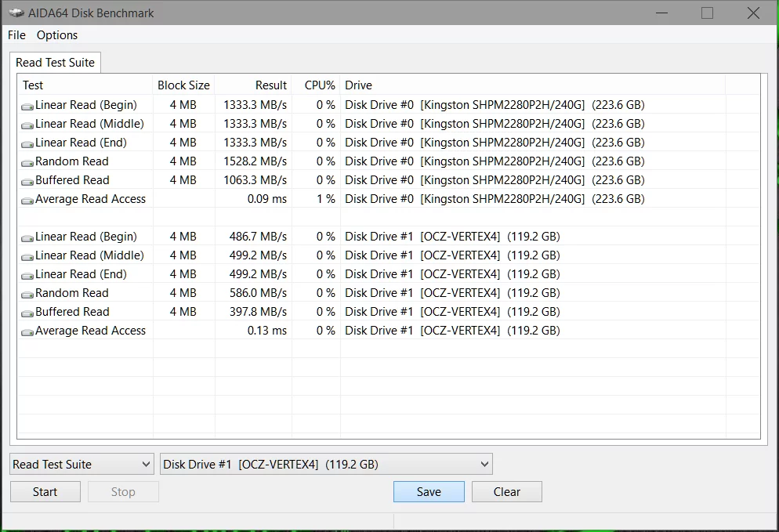Click the 0.09 ms access time value
The width and height of the screenshot is (779, 532).
[266, 199]
